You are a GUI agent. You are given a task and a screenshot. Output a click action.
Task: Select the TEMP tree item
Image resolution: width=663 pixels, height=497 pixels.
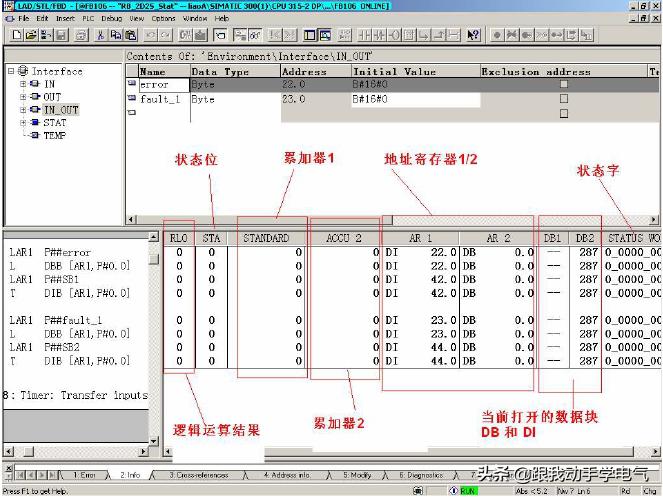point(55,135)
